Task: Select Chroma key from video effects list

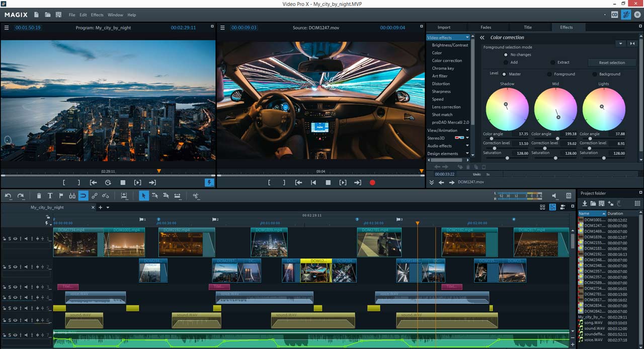Action: (x=443, y=68)
